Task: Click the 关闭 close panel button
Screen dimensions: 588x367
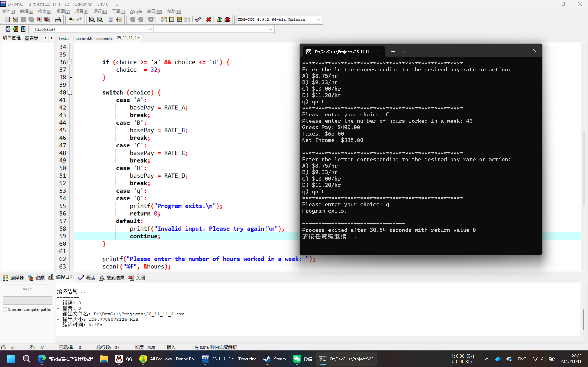Action: click(137, 278)
